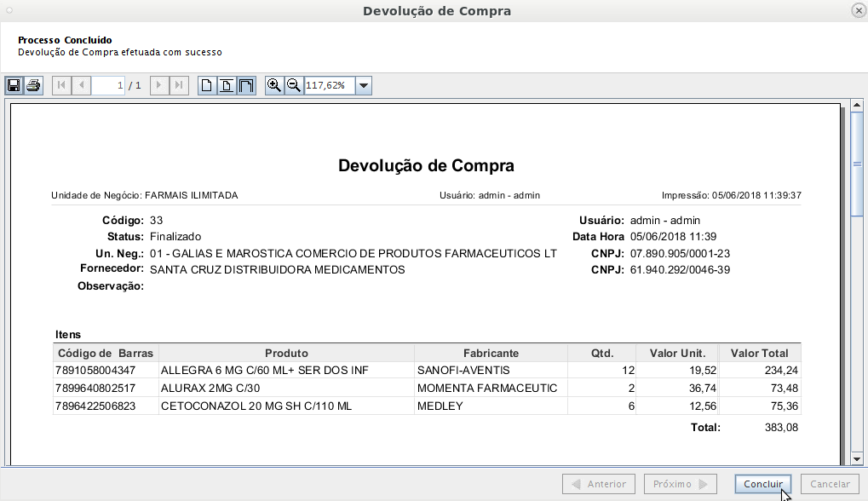Screen dimensions: 868x501
Task: Click the Próximo button
Action: pos(681,484)
